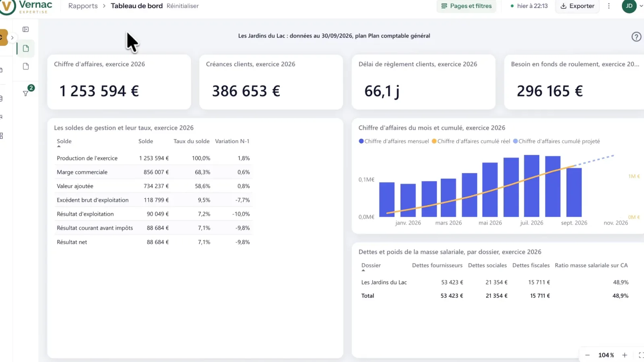Select the Production de l'exercice row label

87,158
